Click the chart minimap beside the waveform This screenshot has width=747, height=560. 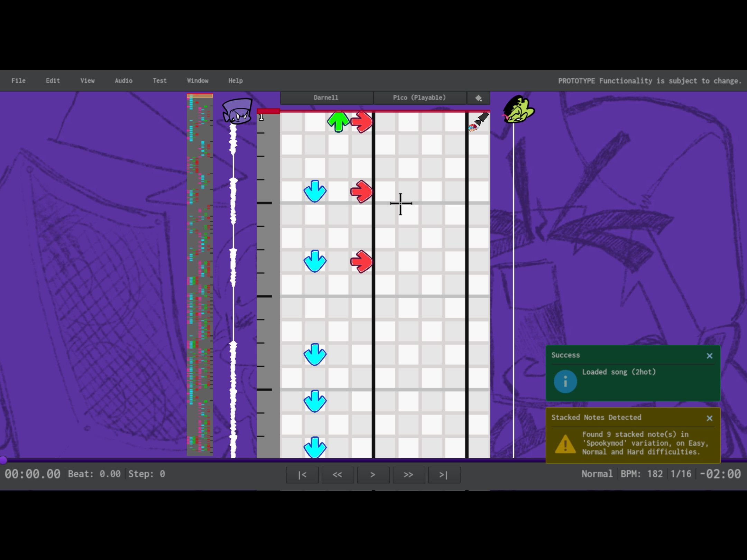tap(200, 273)
